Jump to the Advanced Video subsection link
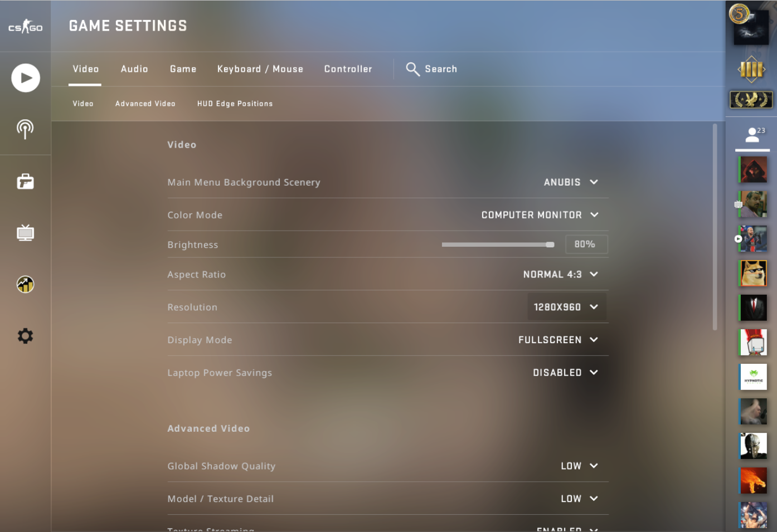 coord(145,104)
